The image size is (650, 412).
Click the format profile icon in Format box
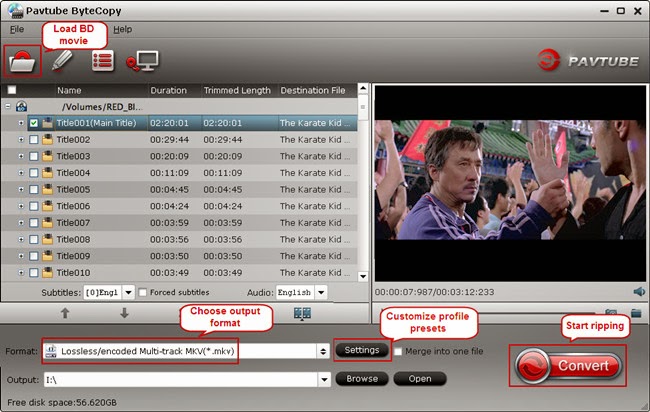click(x=51, y=351)
